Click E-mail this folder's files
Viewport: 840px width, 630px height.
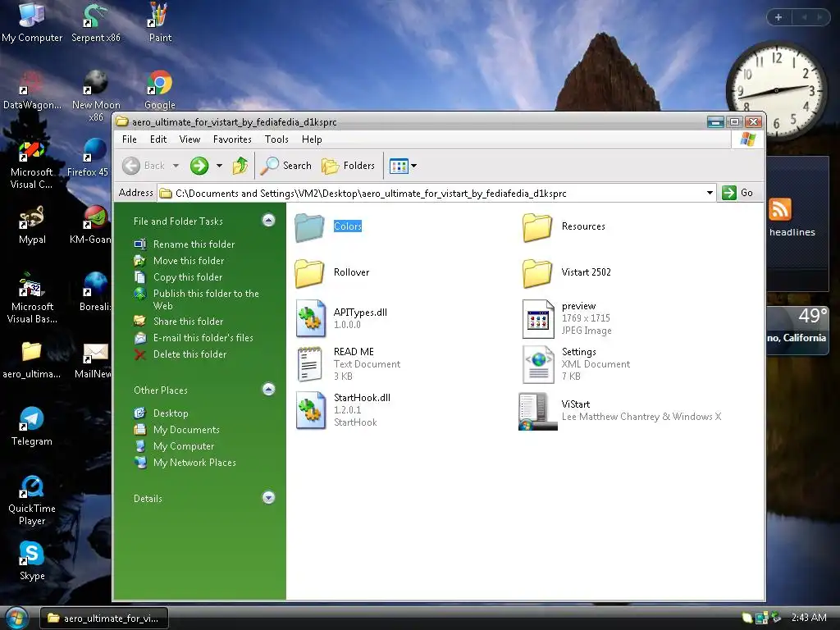[194, 338]
